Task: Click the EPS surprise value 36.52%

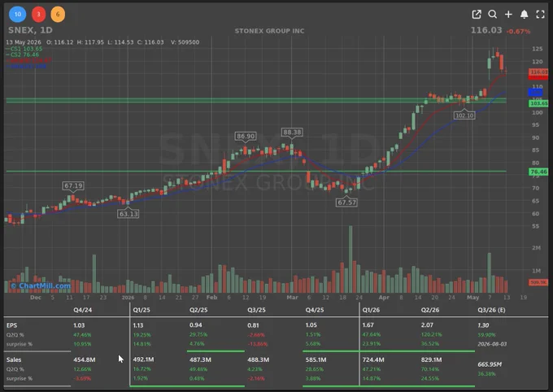Action: click(x=430, y=344)
